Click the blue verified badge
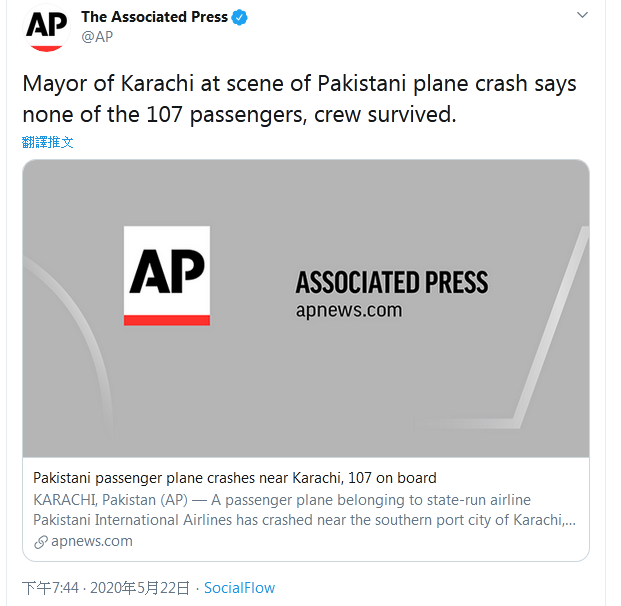Viewport: 621px width, 606px height. click(x=240, y=17)
